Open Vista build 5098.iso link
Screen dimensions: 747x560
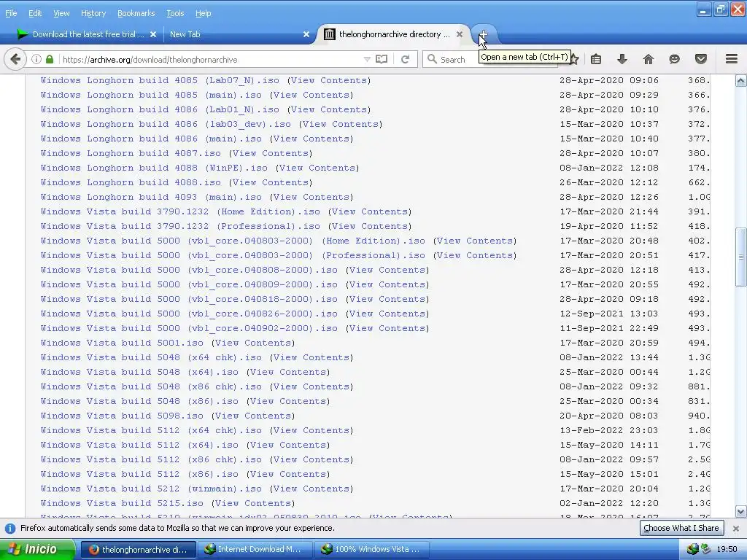point(122,416)
